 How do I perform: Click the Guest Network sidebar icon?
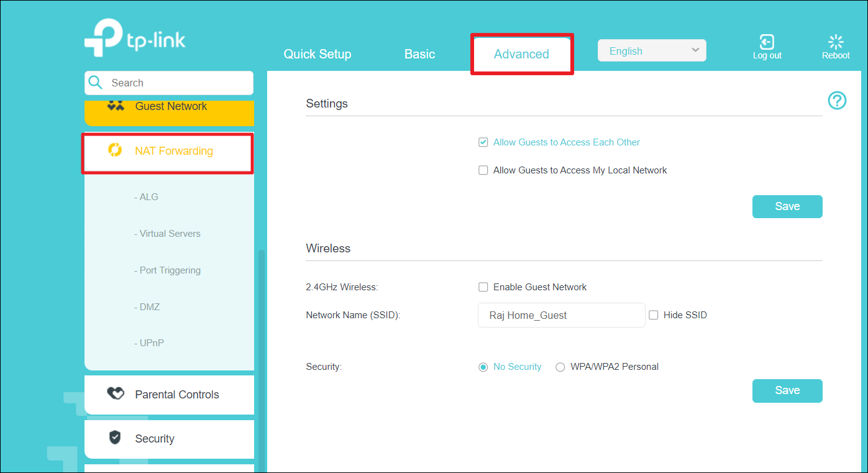[x=116, y=106]
